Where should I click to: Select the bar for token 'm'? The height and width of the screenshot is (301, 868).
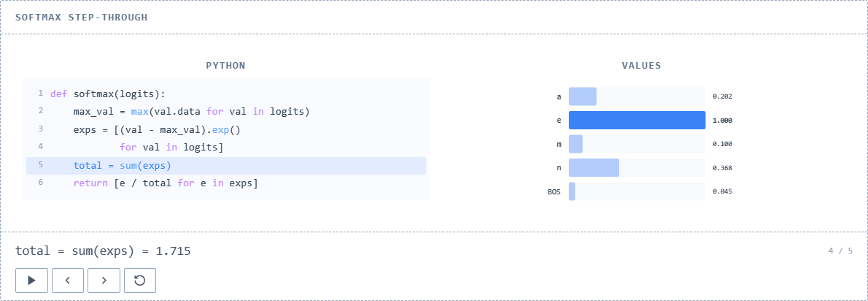coord(576,144)
